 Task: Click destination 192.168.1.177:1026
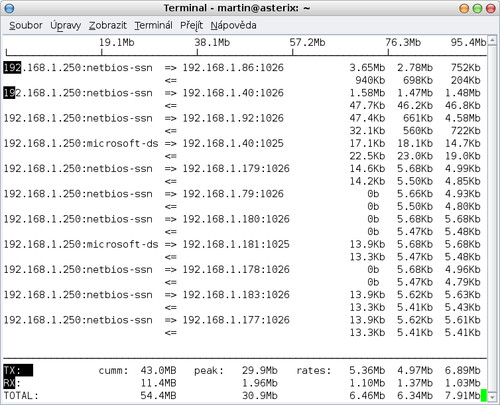[x=236, y=320]
